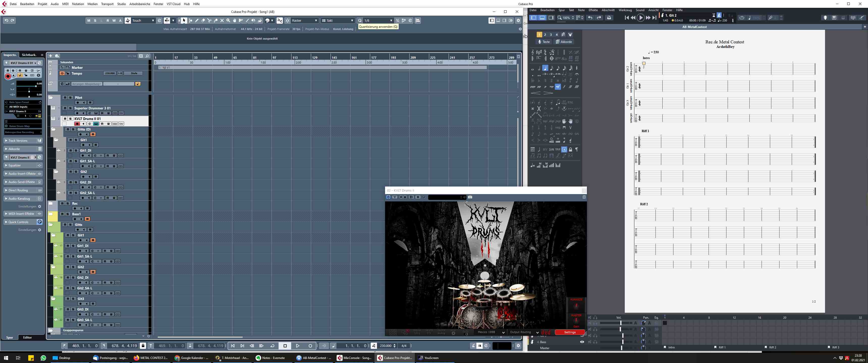Toggle the cycle loop button in transport bar
The width and height of the screenshot is (868, 363).
[x=272, y=346]
